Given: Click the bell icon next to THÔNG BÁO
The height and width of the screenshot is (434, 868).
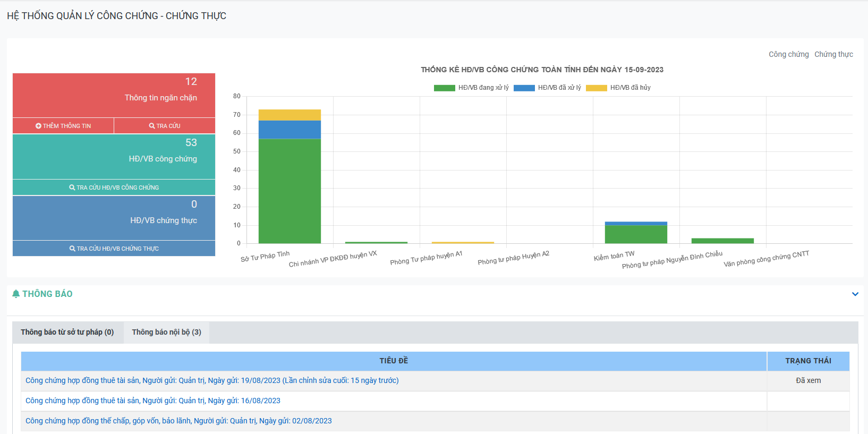Looking at the screenshot, I should [16, 294].
